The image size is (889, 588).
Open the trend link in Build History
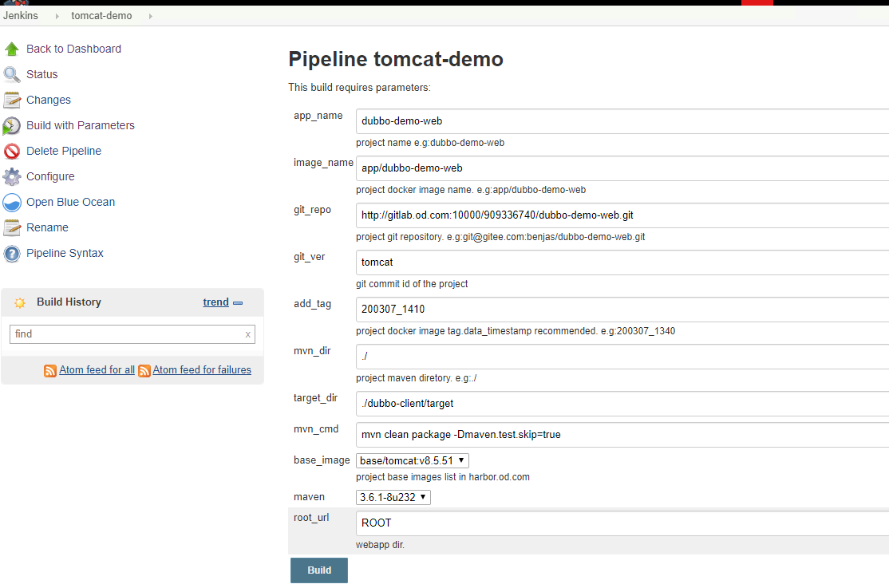[215, 302]
